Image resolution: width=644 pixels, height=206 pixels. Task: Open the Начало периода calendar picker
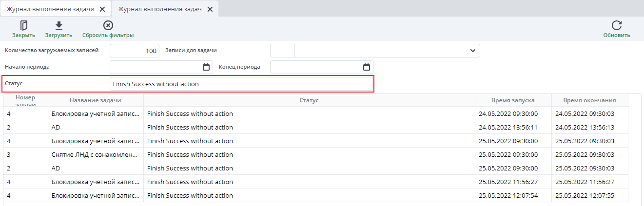[206, 67]
